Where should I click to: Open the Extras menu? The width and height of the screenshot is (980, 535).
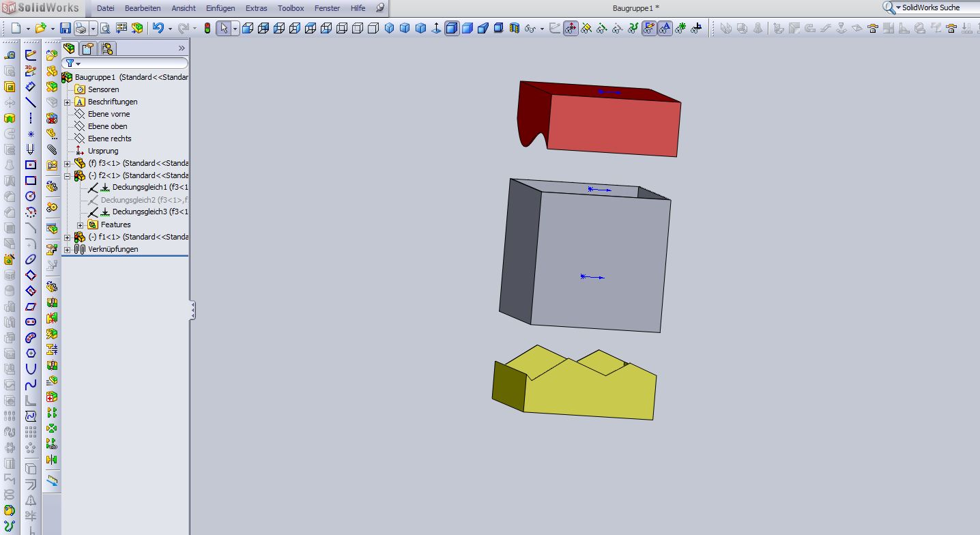tap(257, 8)
